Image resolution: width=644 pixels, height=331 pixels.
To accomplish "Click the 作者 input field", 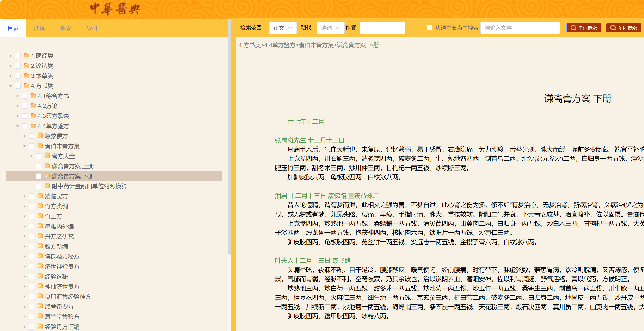I will [x=382, y=28].
